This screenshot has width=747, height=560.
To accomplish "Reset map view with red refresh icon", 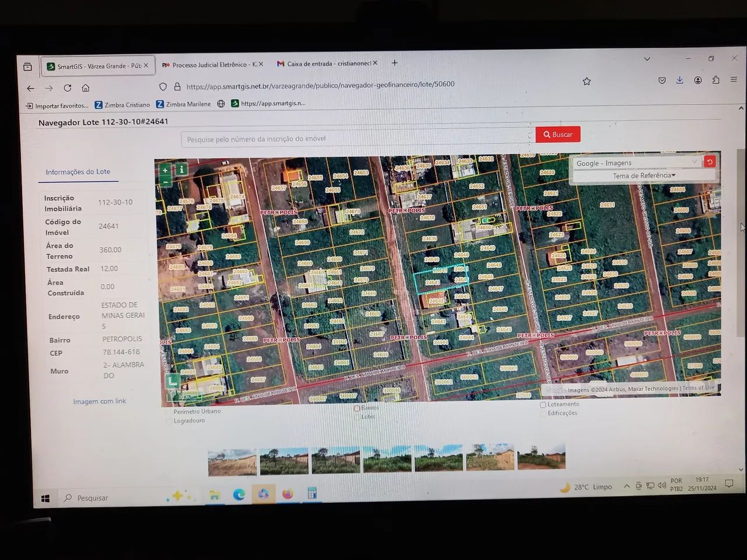I will point(710,162).
